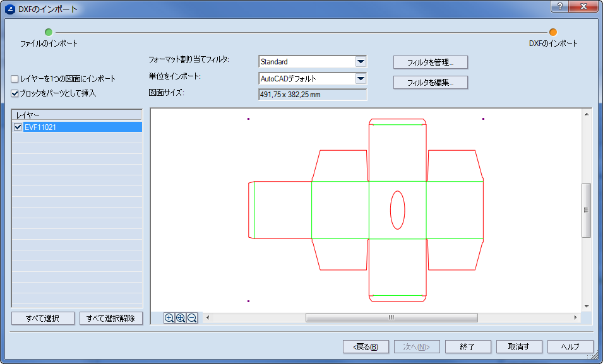Screen dimensions: 603x364
Task: Click the zoom out magnifier icon
Action: tap(192, 318)
